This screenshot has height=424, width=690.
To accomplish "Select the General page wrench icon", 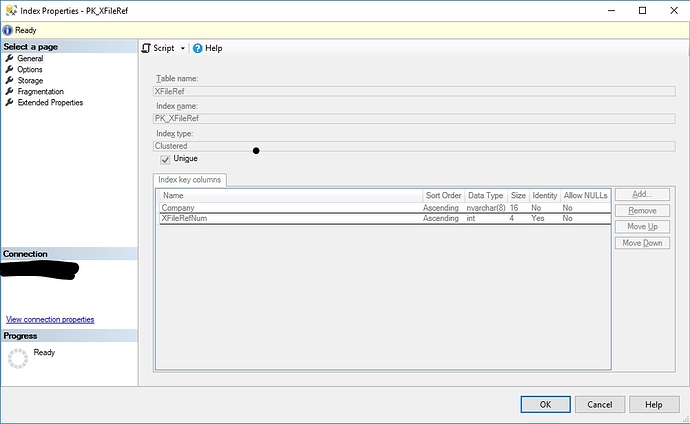I will [9, 58].
